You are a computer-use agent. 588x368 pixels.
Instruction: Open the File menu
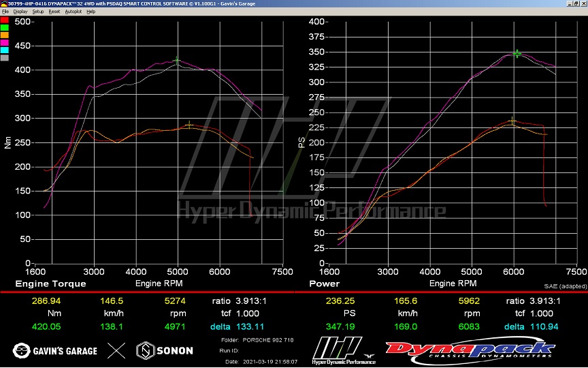coord(5,12)
